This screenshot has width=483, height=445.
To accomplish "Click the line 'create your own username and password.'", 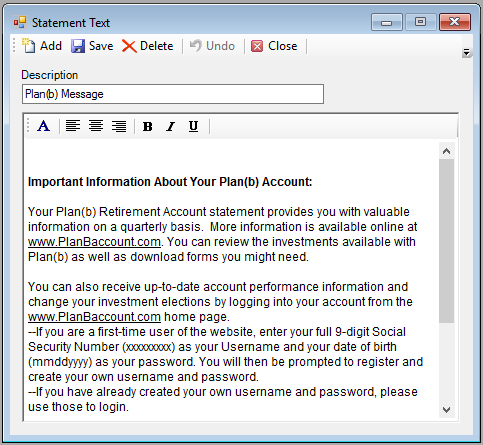I will (x=143, y=377).
